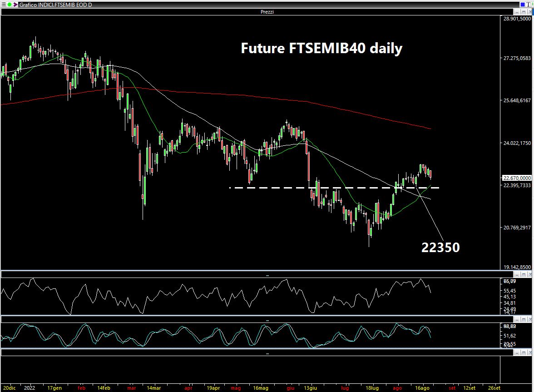
Task: Click the 20dic date on the time axis
Action: [x=9, y=388]
